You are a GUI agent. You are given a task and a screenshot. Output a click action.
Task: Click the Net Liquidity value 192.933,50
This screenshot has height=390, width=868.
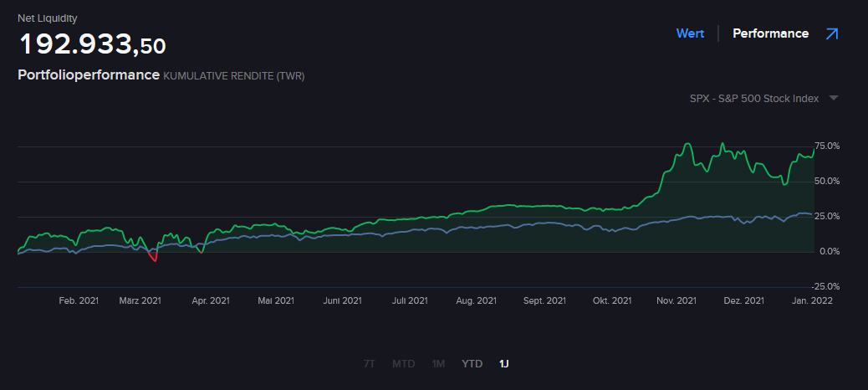point(92,44)
